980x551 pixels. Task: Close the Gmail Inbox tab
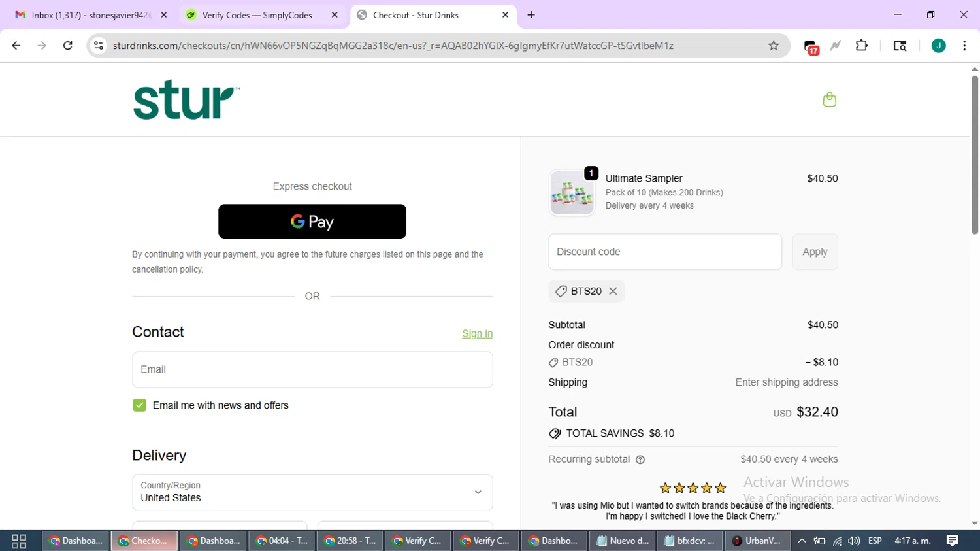pos(163,15)
